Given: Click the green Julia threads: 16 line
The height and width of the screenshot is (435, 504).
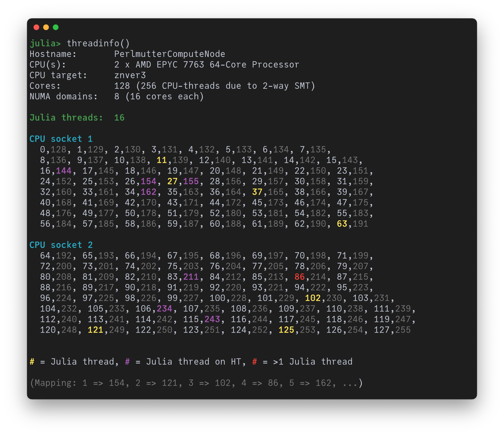Looking at the screenshot, I should [x=77, y=118].
